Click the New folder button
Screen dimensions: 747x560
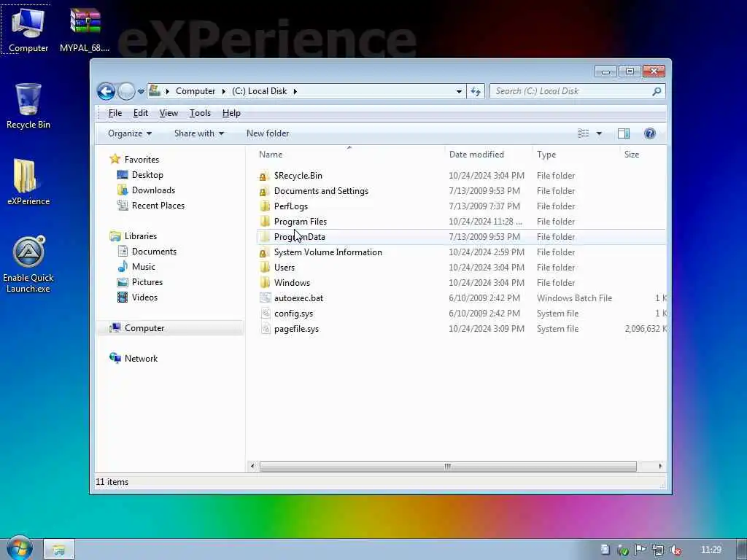268,134
